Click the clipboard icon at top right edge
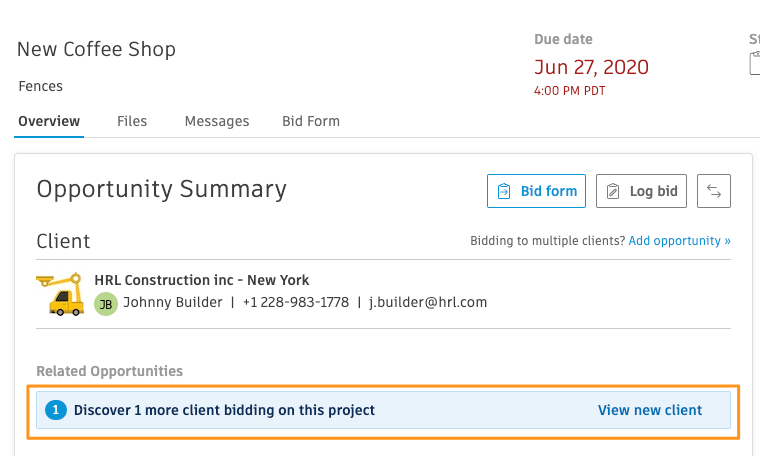The height and width of the screenshot is (456, 760). click(755, 63)
